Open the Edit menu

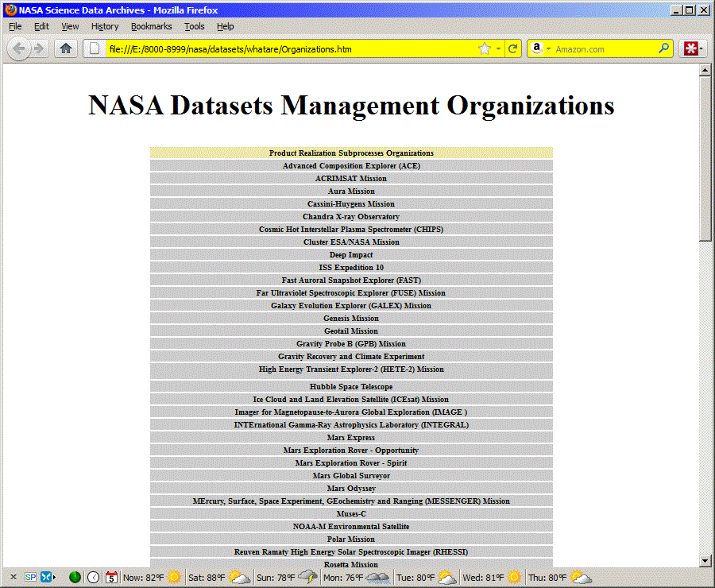coord(41,26)
